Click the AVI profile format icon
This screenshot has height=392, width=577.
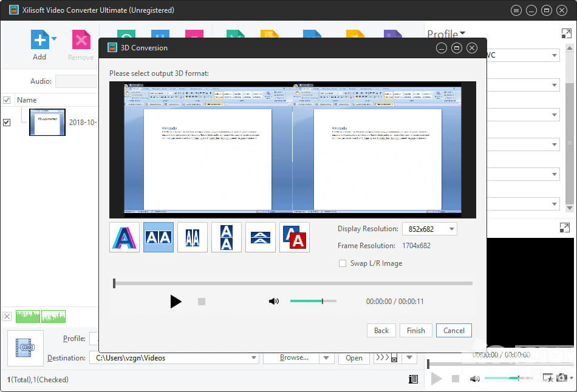tap(25, 348)
